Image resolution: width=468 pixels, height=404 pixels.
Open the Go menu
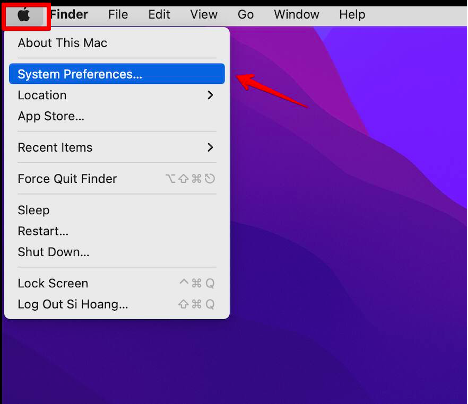(x=246, y=15)
